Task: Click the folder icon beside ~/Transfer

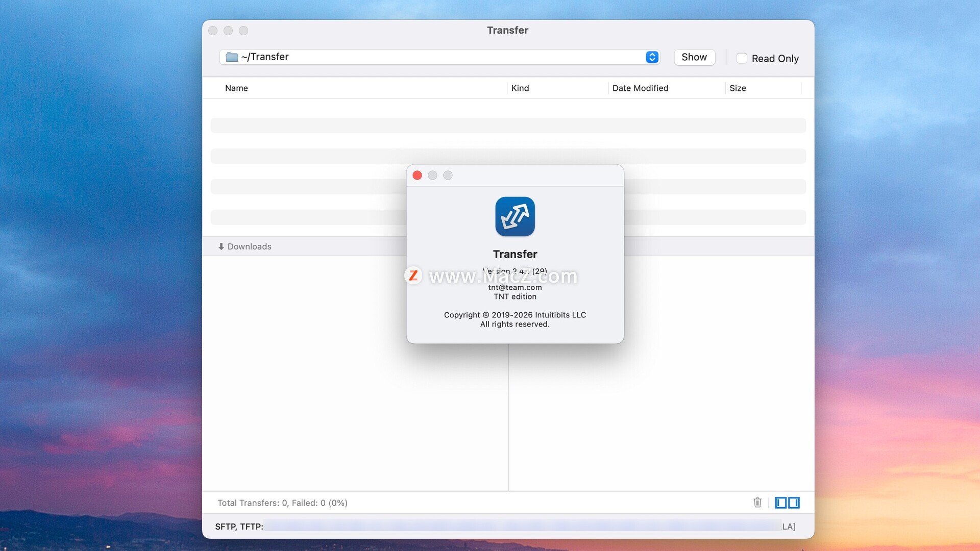Action: click(232, 57)
